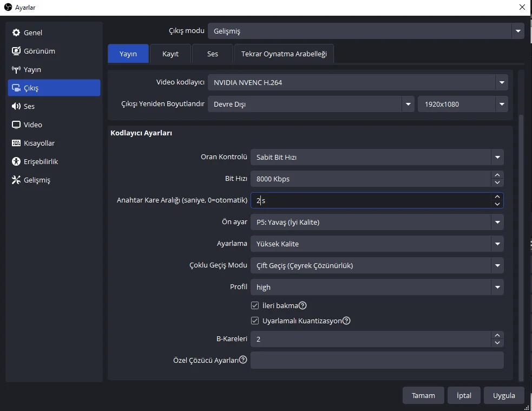This screenshot has height=411, width=532.
Task: Click the Video monitor icon
Action: pos(16,125)
